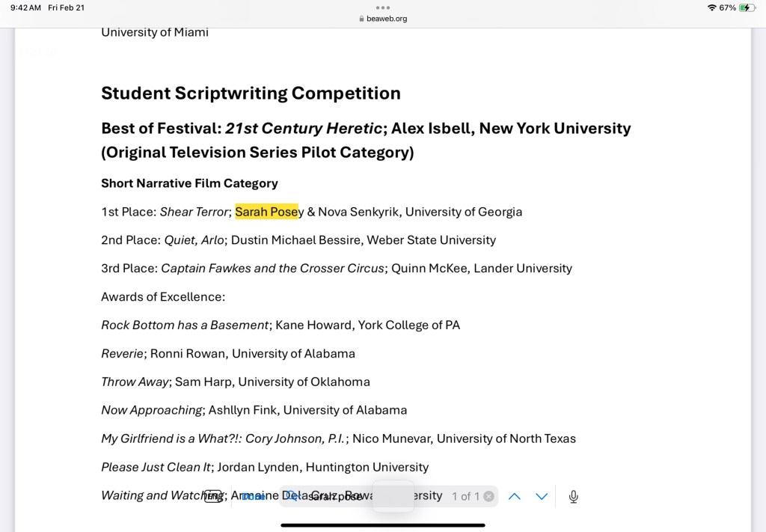This screenshot has height=532, width=766.
Task: Tap the "Fri Feb 21" date in status bar
Action: click(x=67, y=7)
